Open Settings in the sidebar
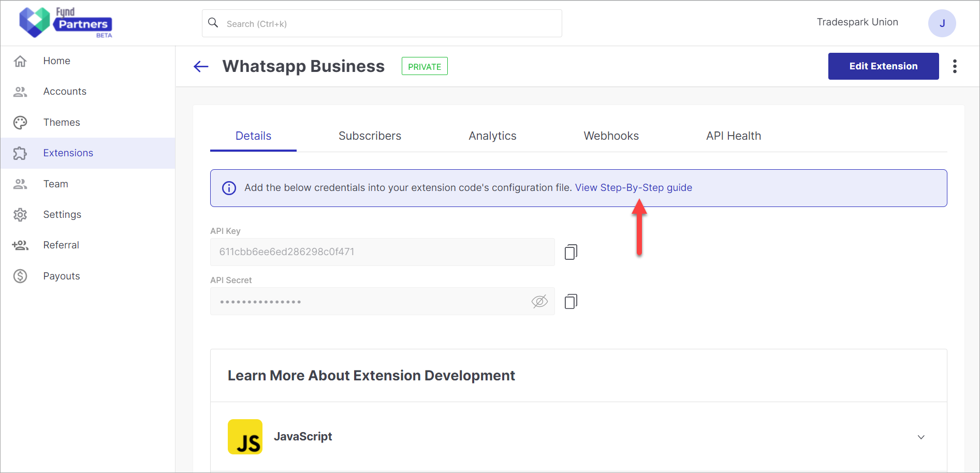The width and height of the screenshot is (980, 473). click(87, 215)
